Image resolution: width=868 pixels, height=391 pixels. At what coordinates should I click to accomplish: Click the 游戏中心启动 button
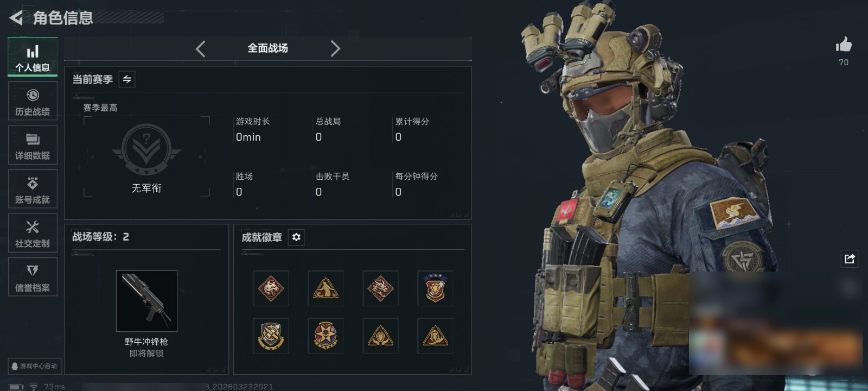(x=34, y=366)
